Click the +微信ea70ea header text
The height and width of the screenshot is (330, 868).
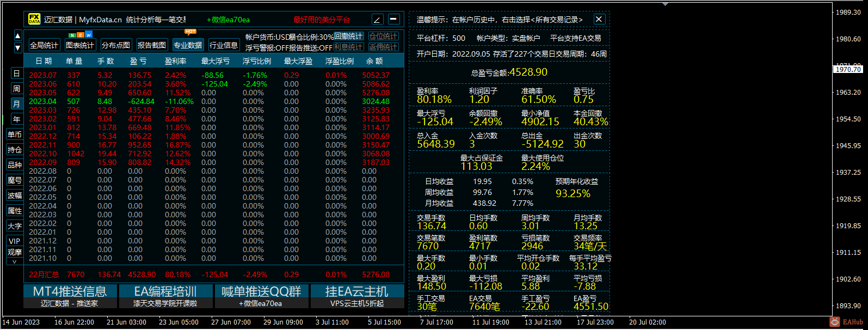tap(229, 20)
